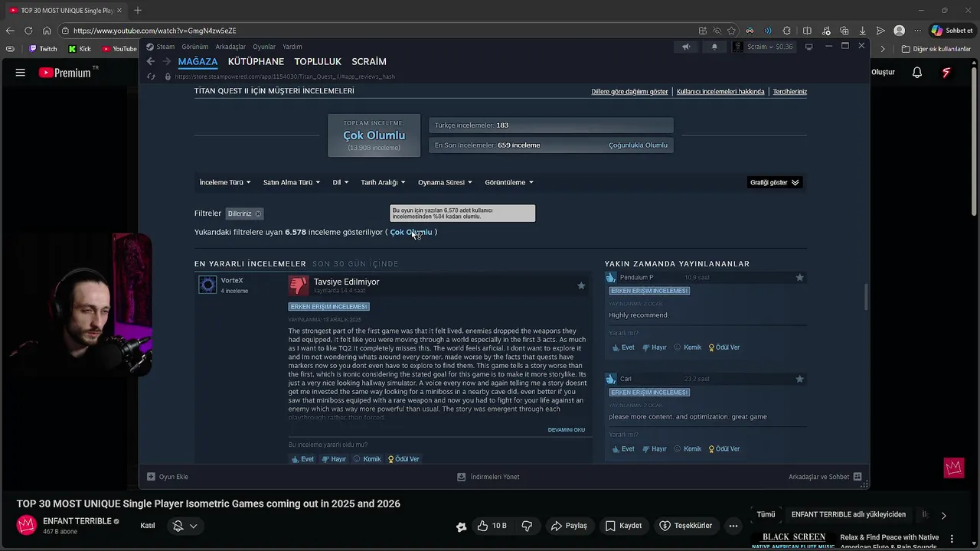Vote Evet on VorteX review
The image size is (980, 551).
[x=303, y=459]
